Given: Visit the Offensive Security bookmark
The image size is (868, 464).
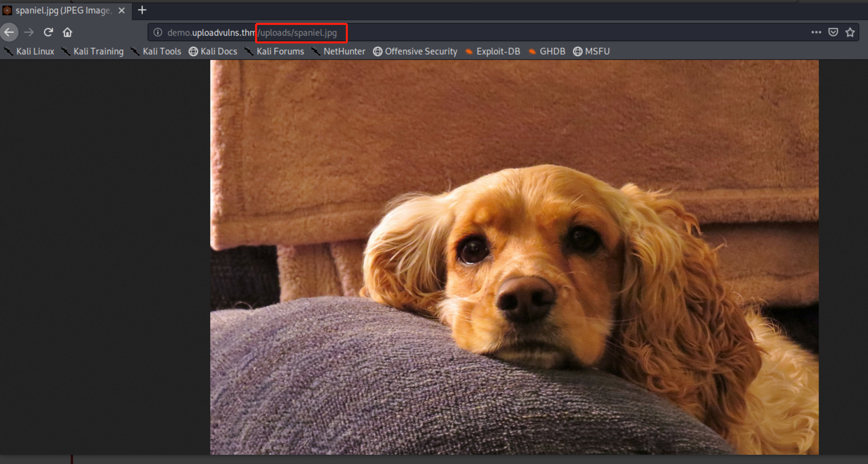Looking at the screenshot, I should point(421,51).
